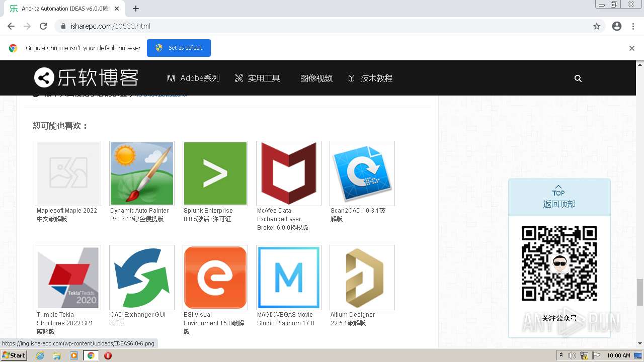Open volume control in tray
Image resolution: width=644 pixels, height=362 pixels.
tap(572, 355)
